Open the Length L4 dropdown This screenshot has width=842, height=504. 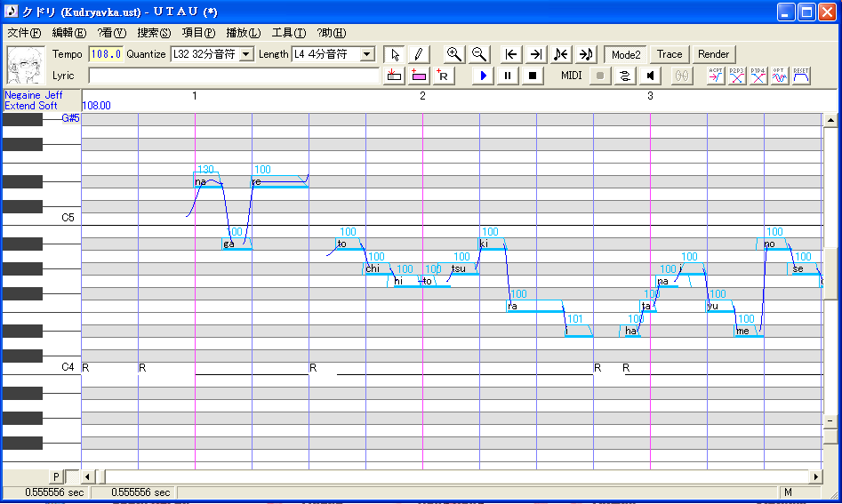click(x=367, y=54)
